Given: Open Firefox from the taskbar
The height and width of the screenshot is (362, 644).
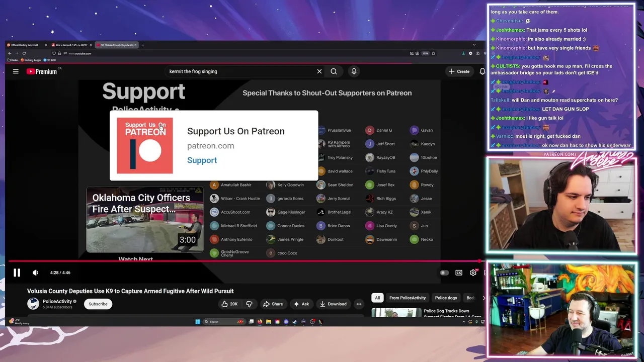Looking at the screenshot, I should point(260,322).
